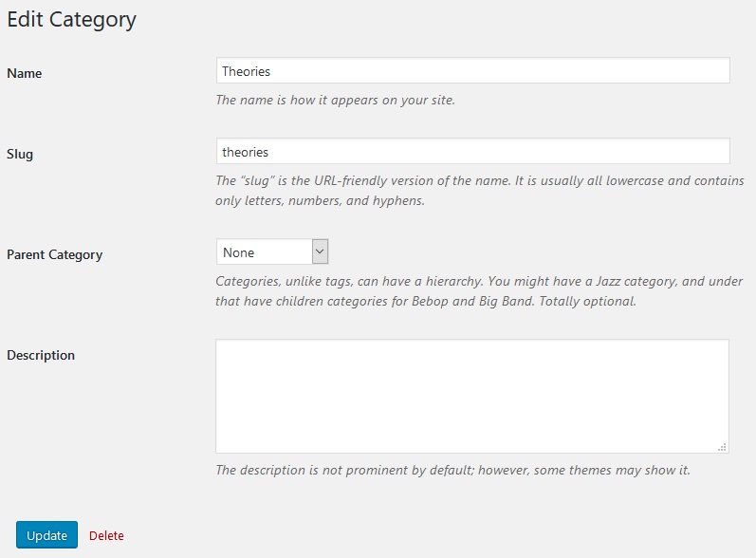Viewport: 756px width, 558px height.
Task: Click the Parent Category label
Action: pos(54,254)
